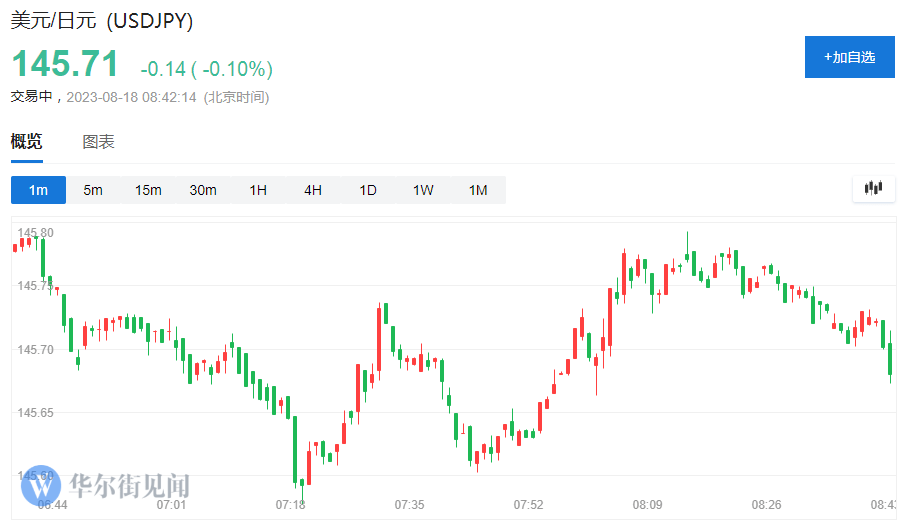Click the 华尔街见闻 watermark logo
This screenshot has width=919, height=532.
tap(107, 487)
